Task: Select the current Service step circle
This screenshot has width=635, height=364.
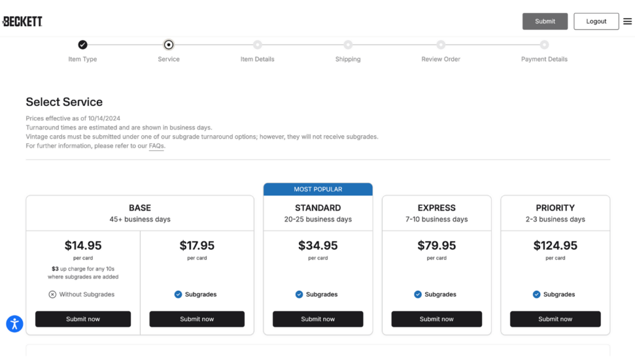Action: (x=169, y=45)
